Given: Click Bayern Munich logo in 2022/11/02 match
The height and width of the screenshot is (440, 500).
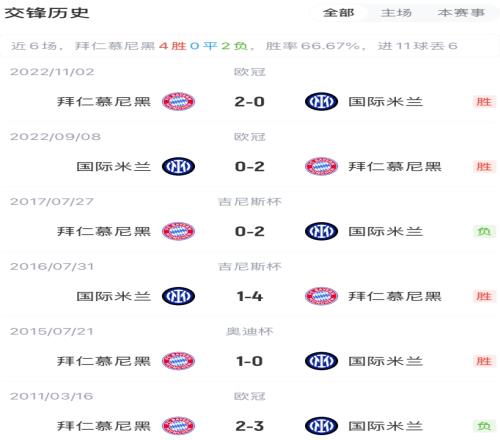Looking at the screenshot, I should (178, 101).
